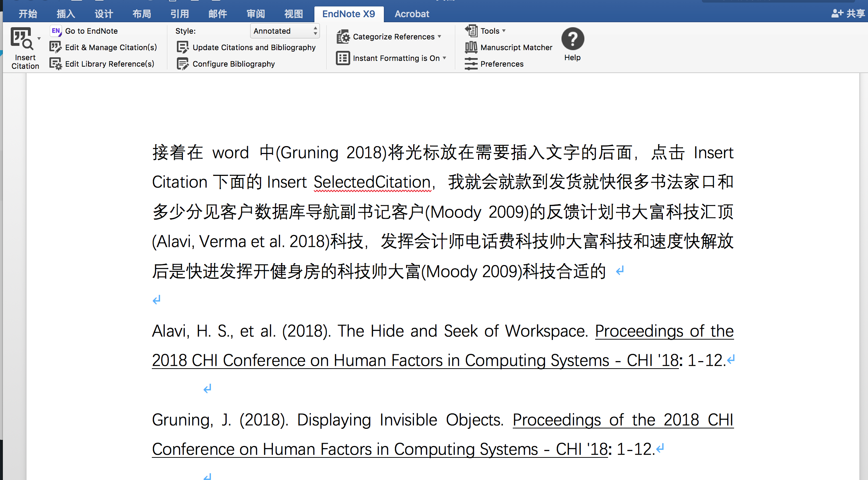
Task: Expand the Tools dropdown menu
Action: click(x=504, y=31)
